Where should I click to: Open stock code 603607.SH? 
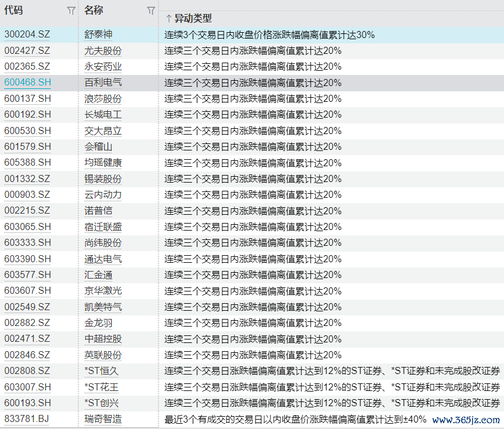coord(27,291)
